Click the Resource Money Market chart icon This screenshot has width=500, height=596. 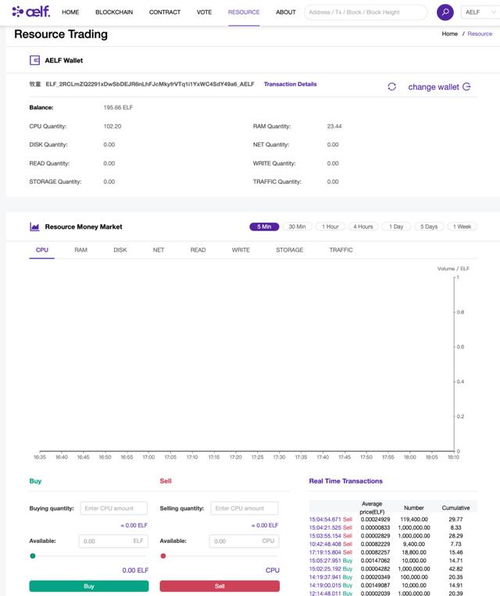(x=35, y=227)
